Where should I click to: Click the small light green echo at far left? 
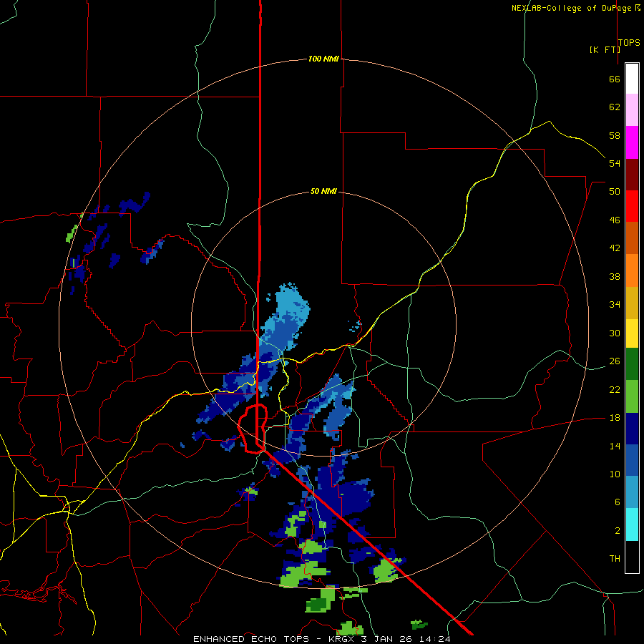[x=72, y=234]
